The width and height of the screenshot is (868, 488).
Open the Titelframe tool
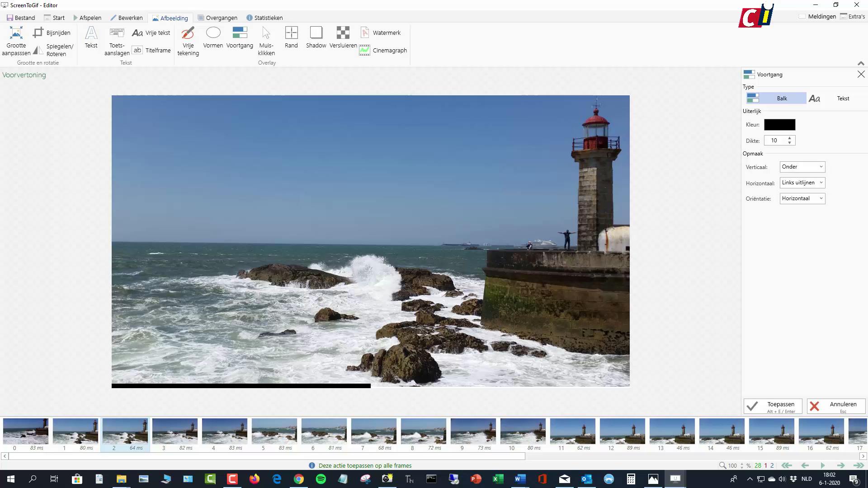pos(151,50)
